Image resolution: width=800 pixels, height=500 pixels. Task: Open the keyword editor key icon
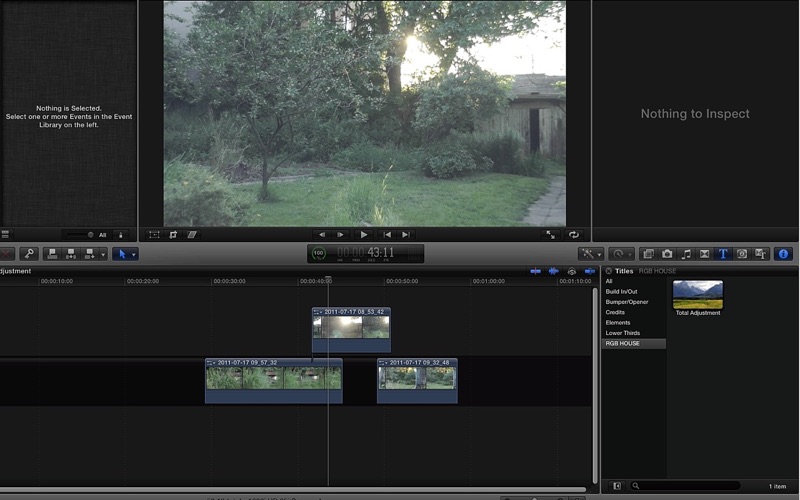29,254
